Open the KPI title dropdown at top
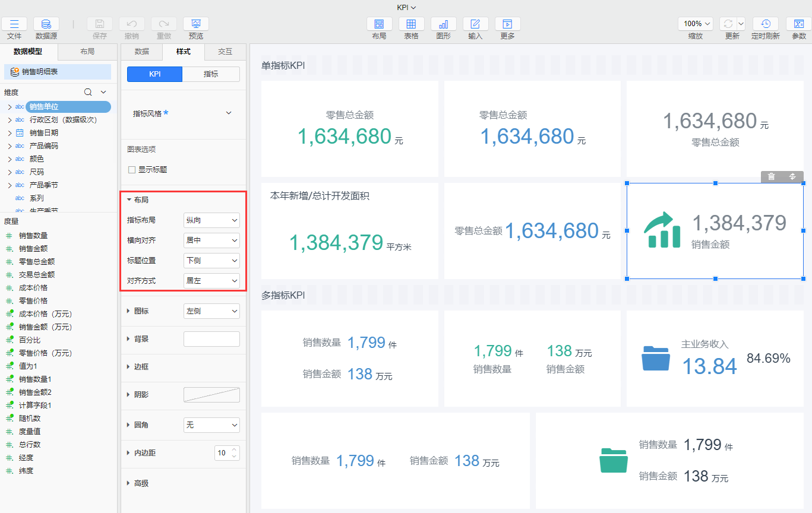Screen dimensions: 812x513 pos(406,7)
